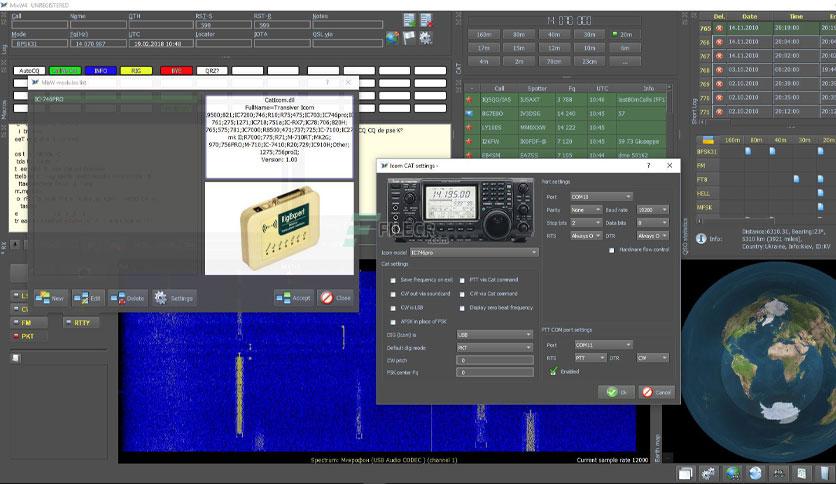836x484 pixels.
Task: Click the star icon of the IQ5QS/IA5 spot
Action: tap(469, 100)
